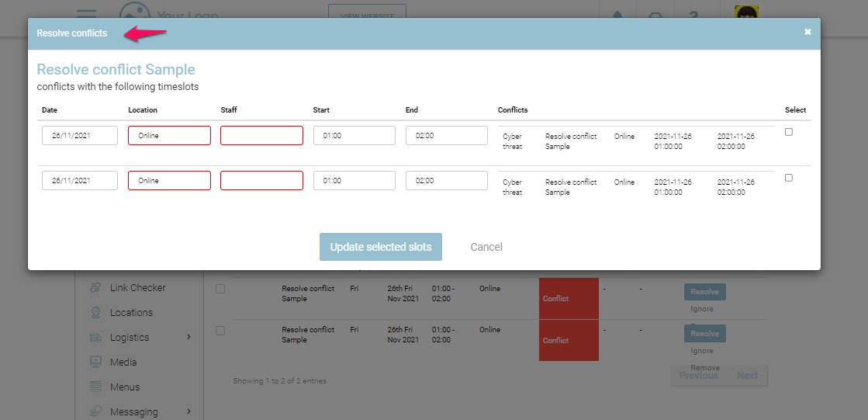Open Media from the sidebar

click(123, 363)
